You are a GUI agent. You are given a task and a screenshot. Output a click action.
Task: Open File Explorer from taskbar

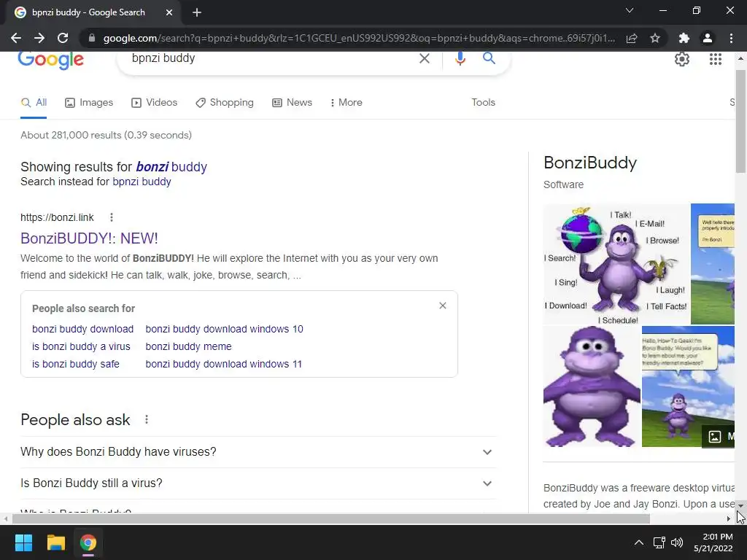pos(55,542)
